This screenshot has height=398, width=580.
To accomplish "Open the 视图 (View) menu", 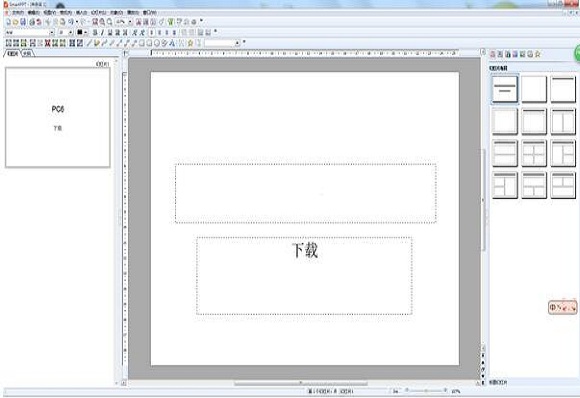I will coord(49,13).
